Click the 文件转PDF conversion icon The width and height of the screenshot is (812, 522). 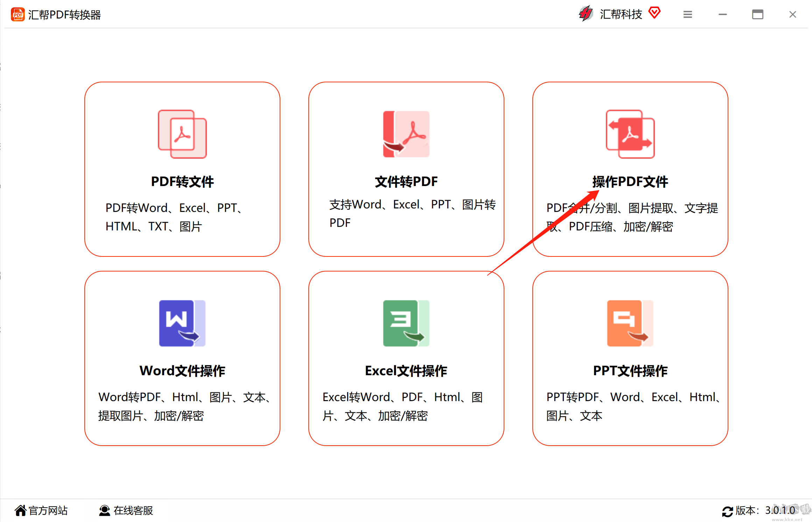406,134
